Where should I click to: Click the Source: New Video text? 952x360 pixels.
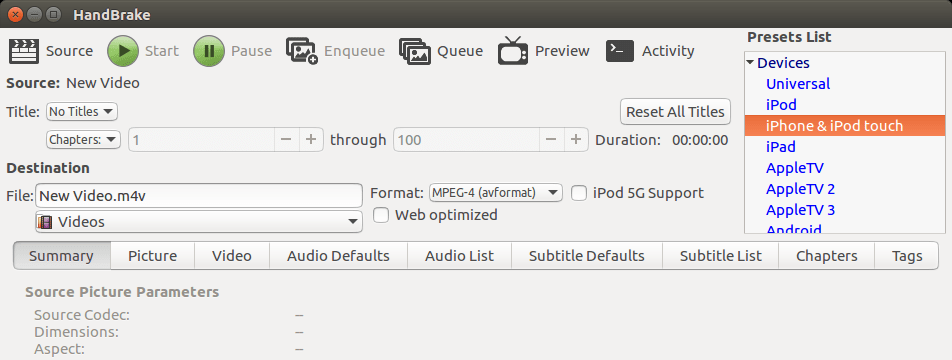tap(73, 83)
